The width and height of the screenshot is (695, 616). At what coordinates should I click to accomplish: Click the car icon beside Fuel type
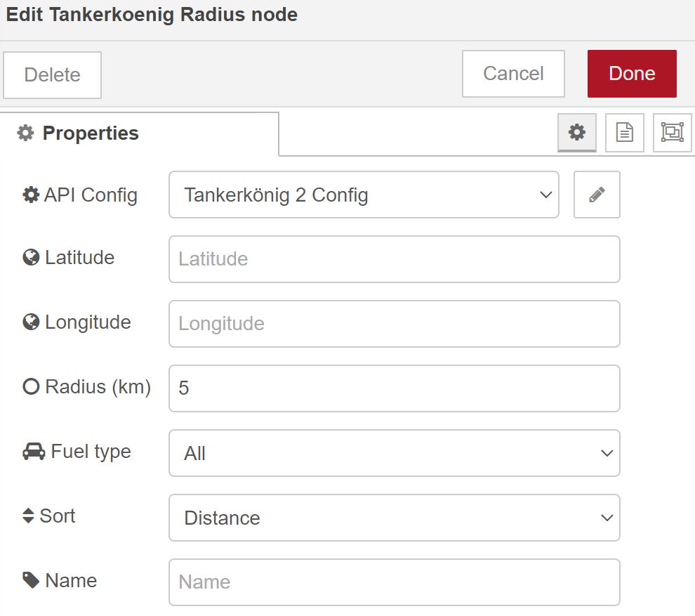[34, 452]
